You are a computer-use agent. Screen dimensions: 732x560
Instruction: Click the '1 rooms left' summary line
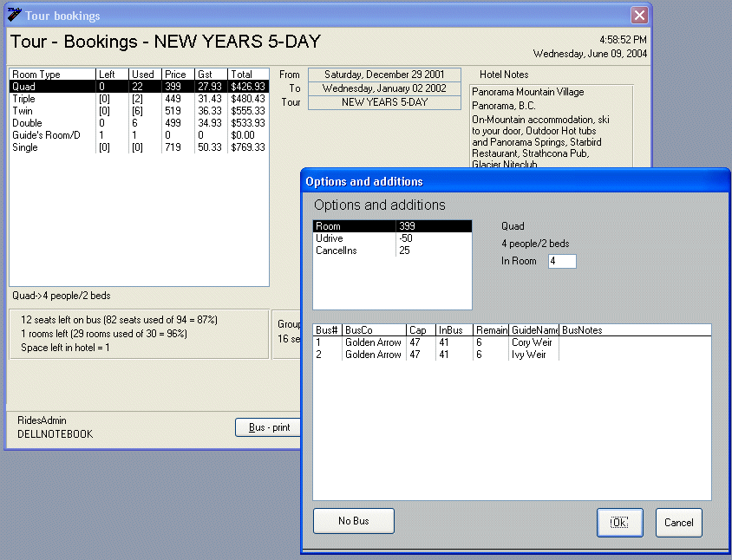click(103, 334)
